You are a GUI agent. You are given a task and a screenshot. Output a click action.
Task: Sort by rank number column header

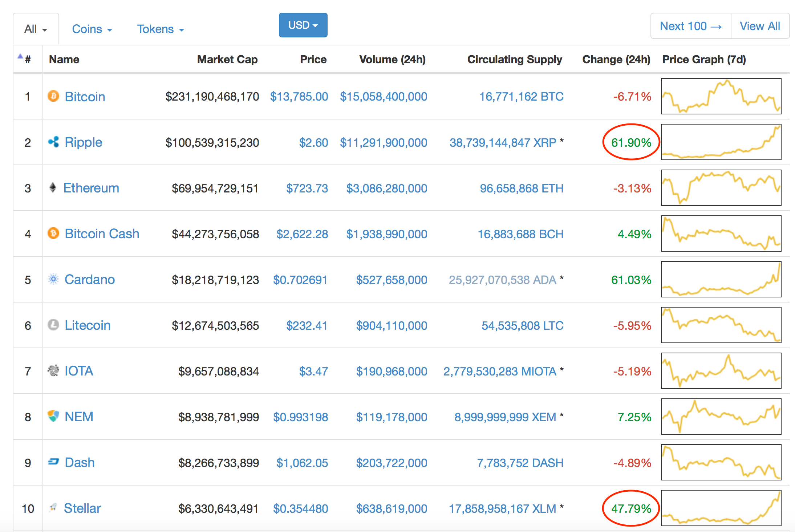click(x=27, y=59)
